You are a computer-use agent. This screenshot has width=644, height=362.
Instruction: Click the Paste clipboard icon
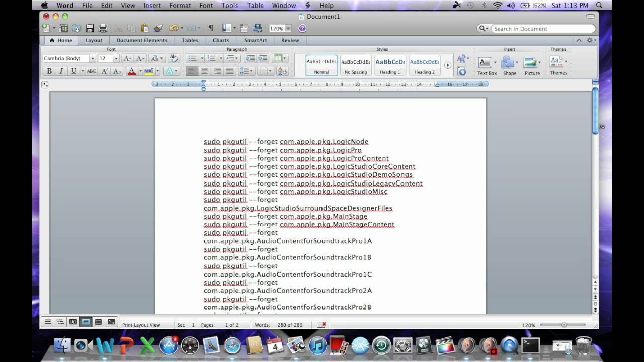[x=145, y=28]
